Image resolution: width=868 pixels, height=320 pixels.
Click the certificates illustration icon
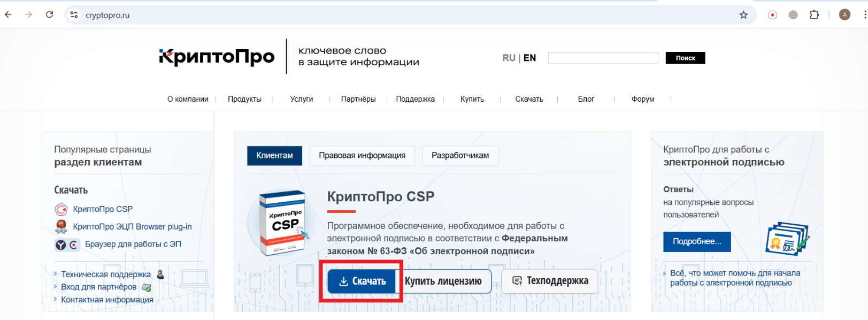tap(787, 239)
